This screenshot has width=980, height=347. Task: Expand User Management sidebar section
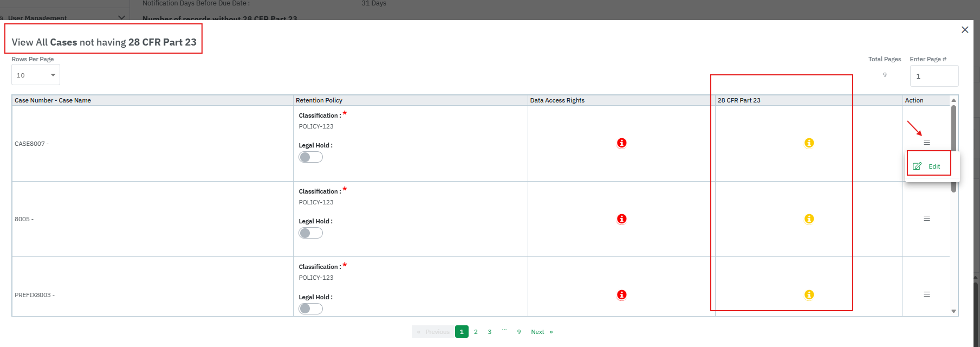[x=121, y=17]
